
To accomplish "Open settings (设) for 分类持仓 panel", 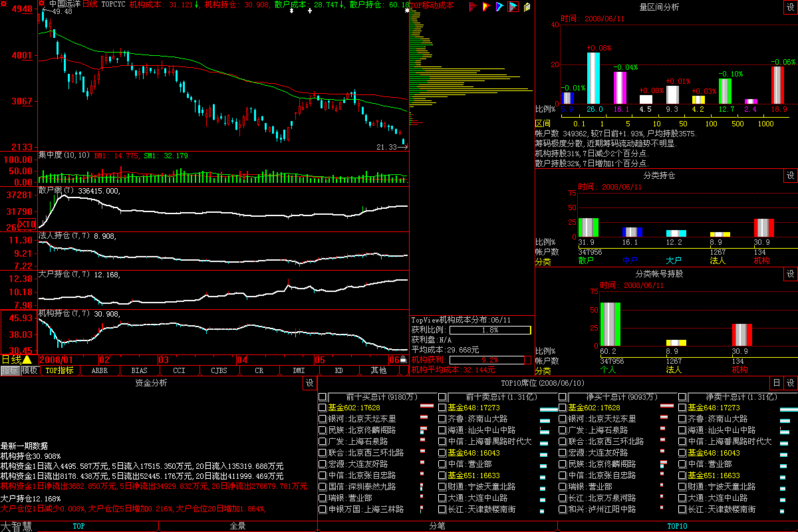I will (x=790, y=176).
